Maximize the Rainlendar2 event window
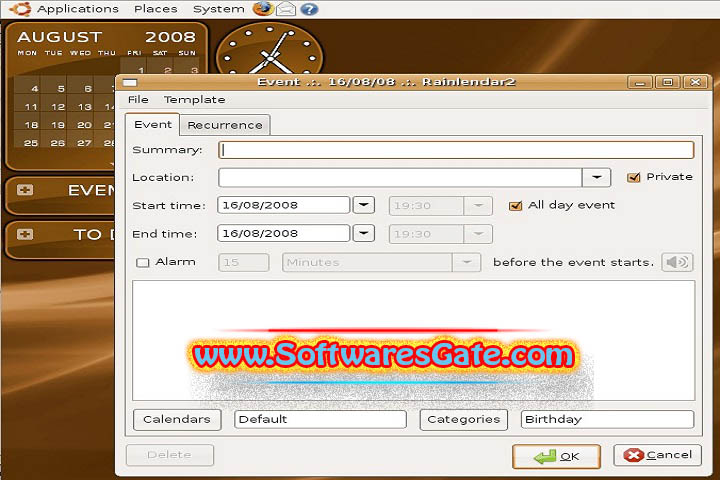Image resolution: width=720 pixels, height=480 pixels. [x=668, y=82]
